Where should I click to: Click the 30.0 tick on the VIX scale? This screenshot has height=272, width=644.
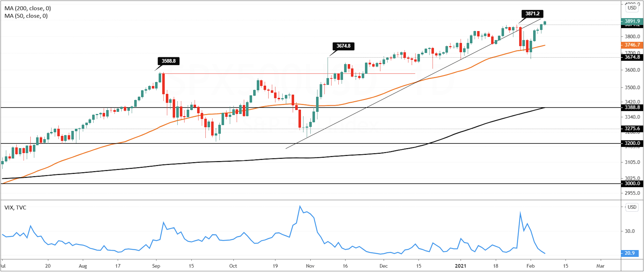(630, 231)
